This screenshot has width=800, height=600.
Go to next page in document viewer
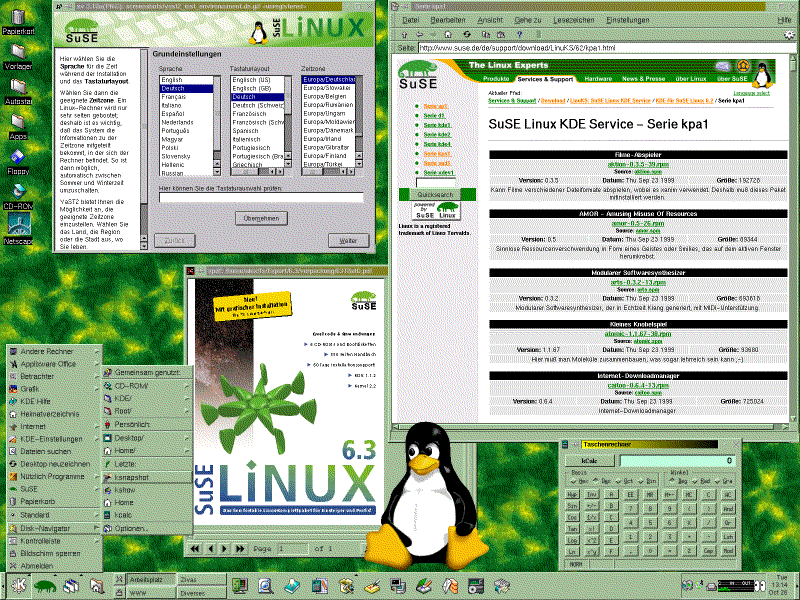(224, 548)
